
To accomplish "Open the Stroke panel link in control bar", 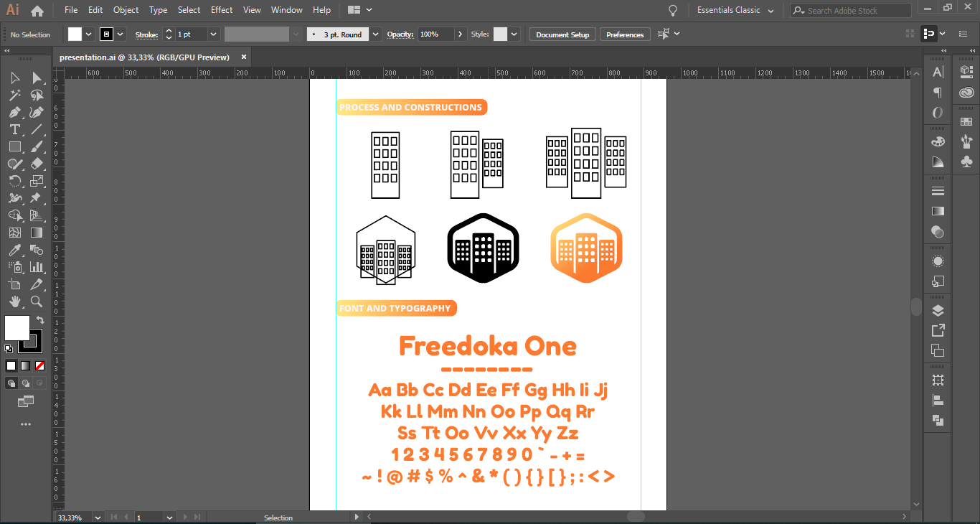I will click(x=146, y=34).
